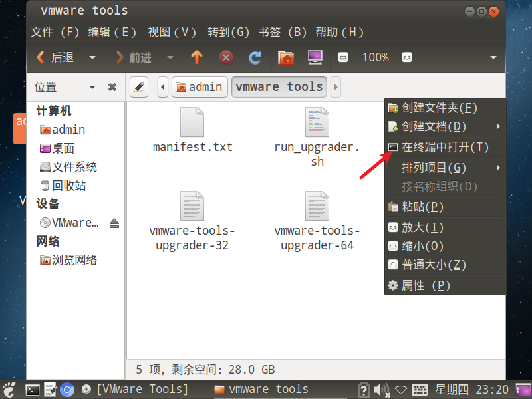
Task: Open the network tray icon
Action: point(401,390)
